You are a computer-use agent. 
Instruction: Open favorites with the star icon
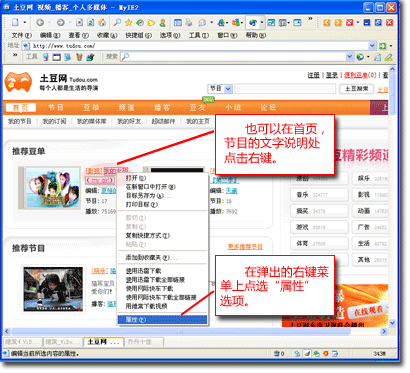pos(128,23)
